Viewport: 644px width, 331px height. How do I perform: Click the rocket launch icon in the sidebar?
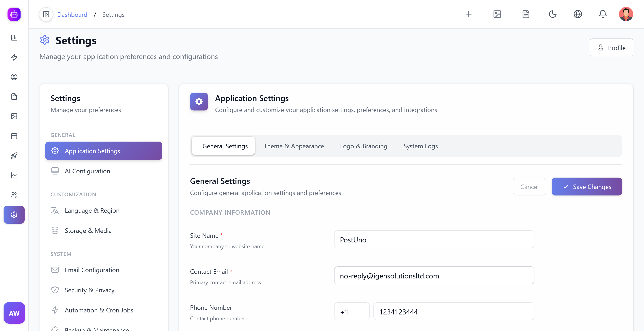[14, 155]
